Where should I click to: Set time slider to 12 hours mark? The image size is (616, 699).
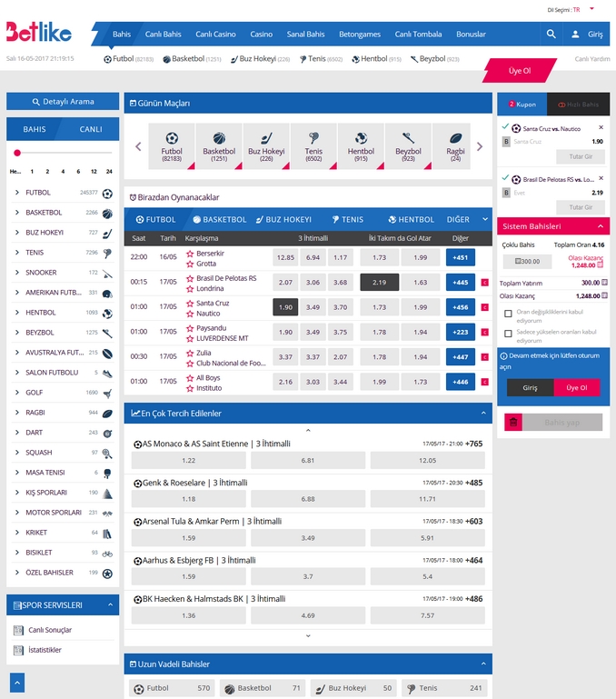pyautogui.click(x=94, y=171)
